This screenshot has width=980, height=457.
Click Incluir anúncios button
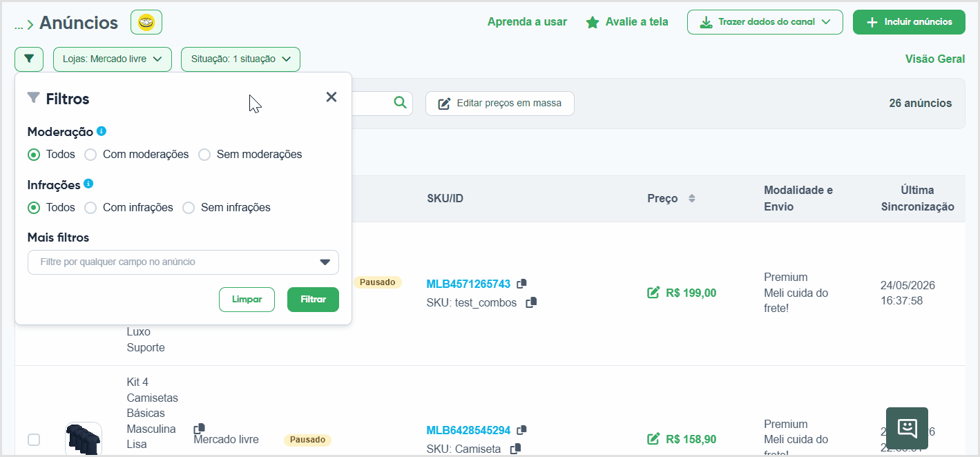tap(909, 22)
